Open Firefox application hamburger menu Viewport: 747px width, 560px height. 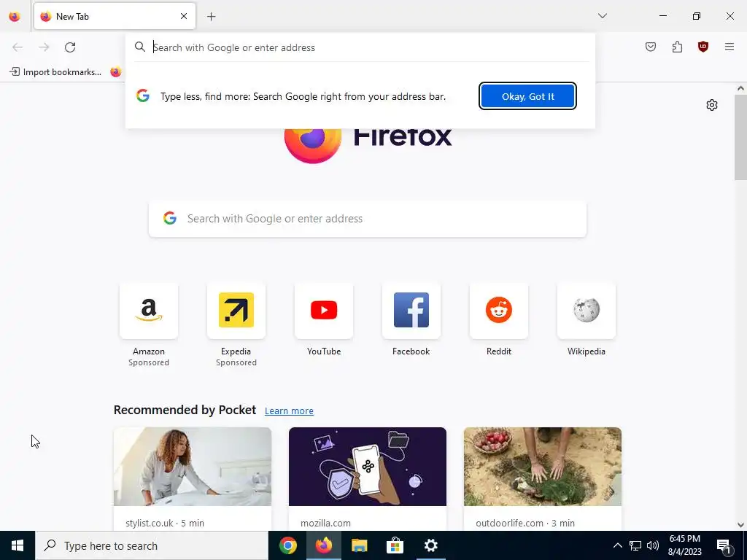pos(729,47)
